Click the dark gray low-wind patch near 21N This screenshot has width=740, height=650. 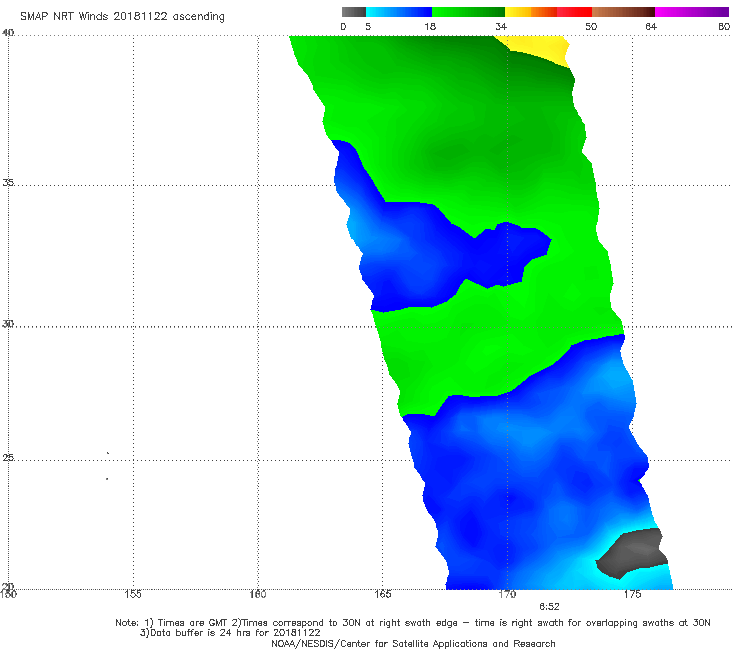pyautogui.click(x=631, y=553)
